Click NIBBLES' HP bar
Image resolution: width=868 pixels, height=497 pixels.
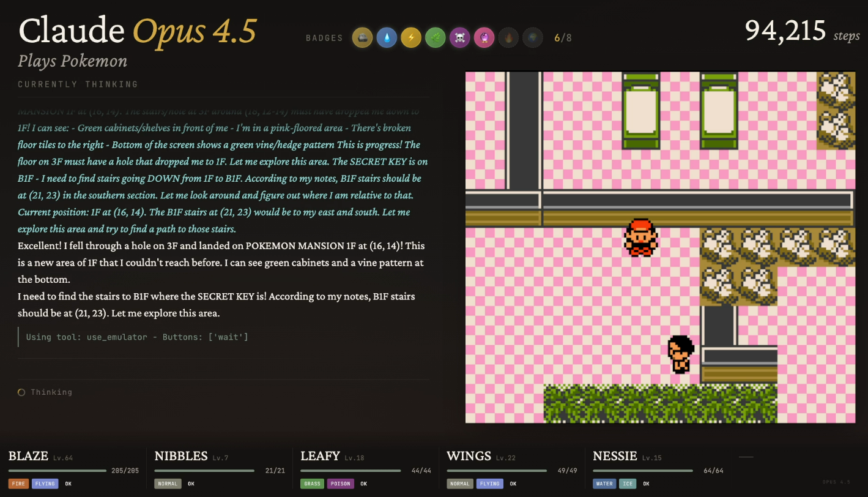(x=204, y=471)
